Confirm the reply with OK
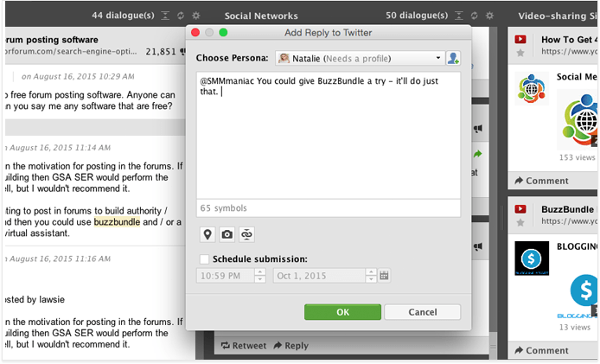This screenshot has width=600, height=364. (x=343, y=312)
